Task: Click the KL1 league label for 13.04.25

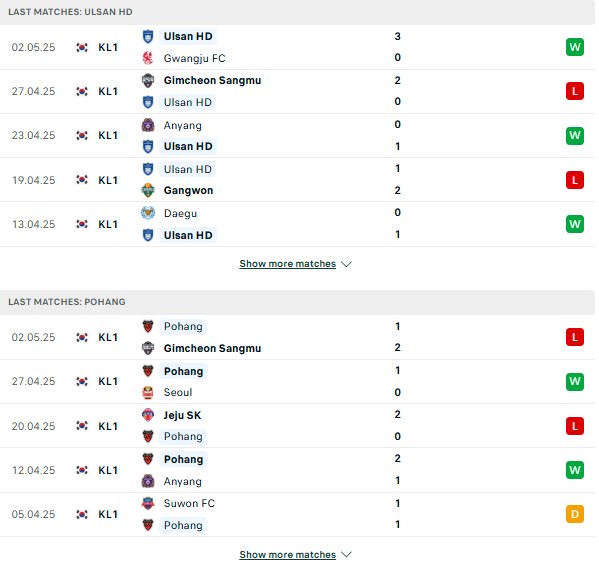Action: click(x=108, y=224)
